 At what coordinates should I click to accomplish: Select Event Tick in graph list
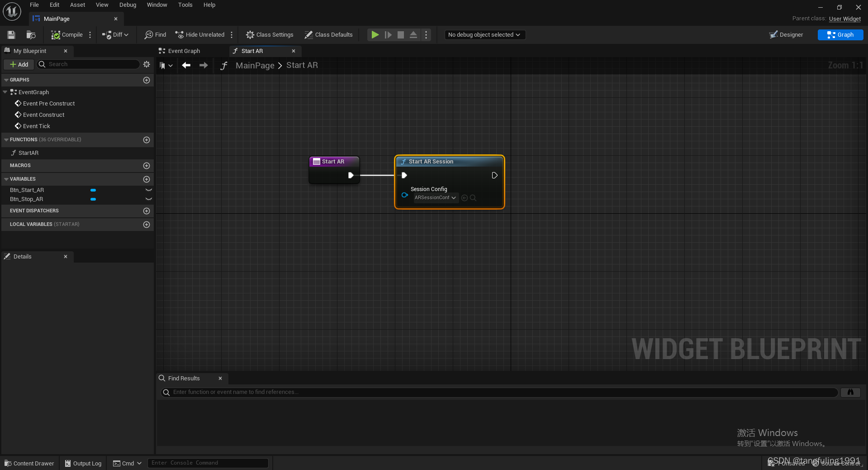point(36,126)
